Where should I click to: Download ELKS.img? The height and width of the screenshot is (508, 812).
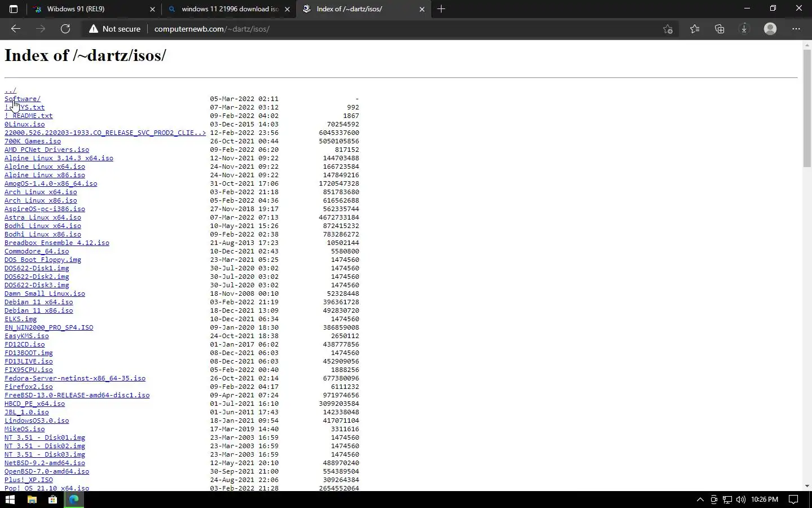[21, 319]
